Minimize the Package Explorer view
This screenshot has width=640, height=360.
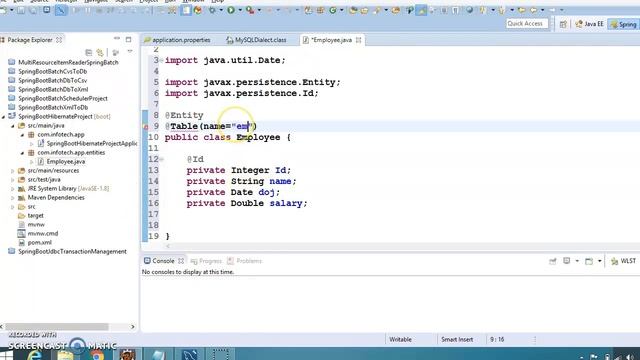pyautogui.click(x=117, y=39)
